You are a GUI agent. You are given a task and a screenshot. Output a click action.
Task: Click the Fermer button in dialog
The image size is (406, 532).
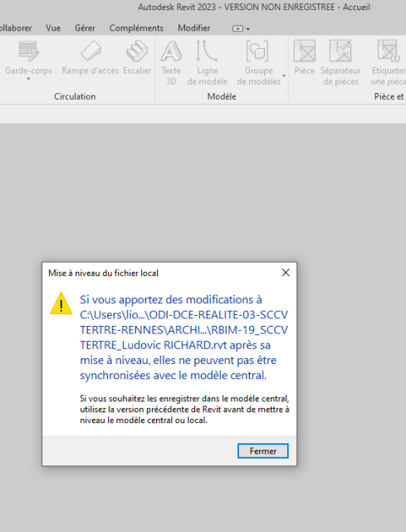[x=263, y=451]
